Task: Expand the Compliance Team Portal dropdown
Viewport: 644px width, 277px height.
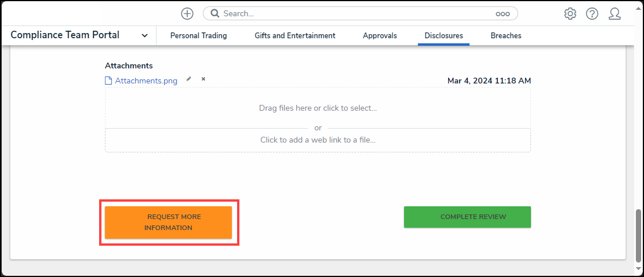Action: (144, 35)
